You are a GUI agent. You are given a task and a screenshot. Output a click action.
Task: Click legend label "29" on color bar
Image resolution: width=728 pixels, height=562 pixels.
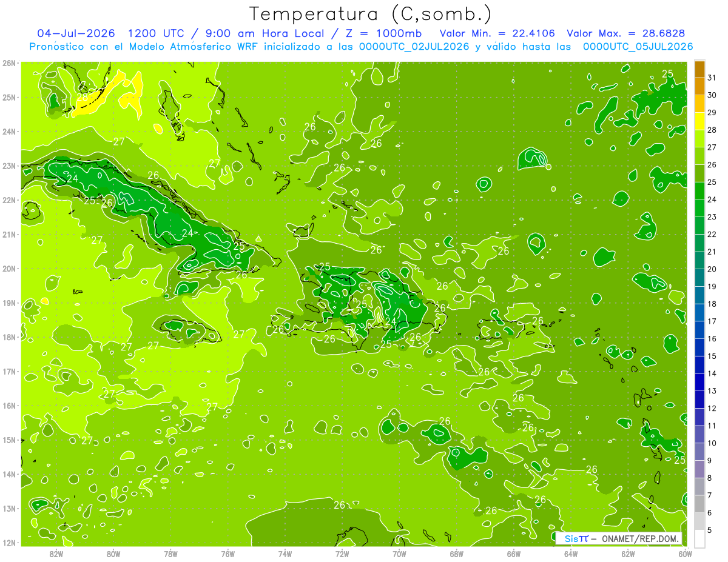(x=712, y=112)
